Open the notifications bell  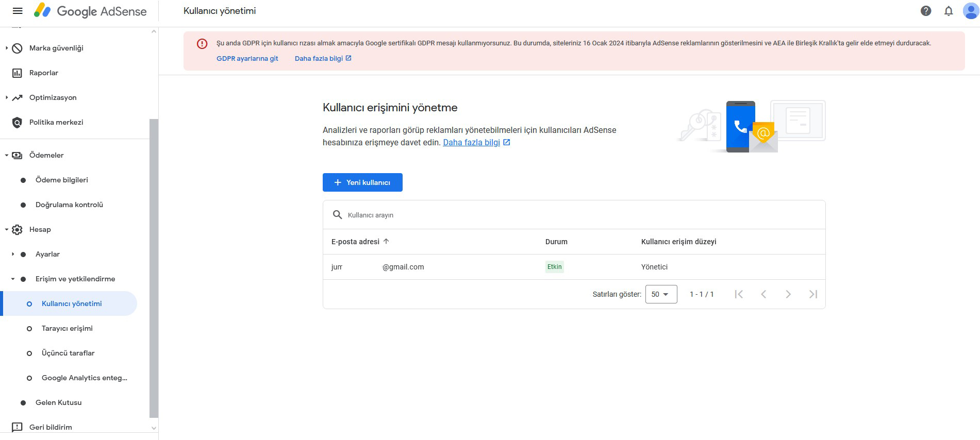(x=949, y=11)
